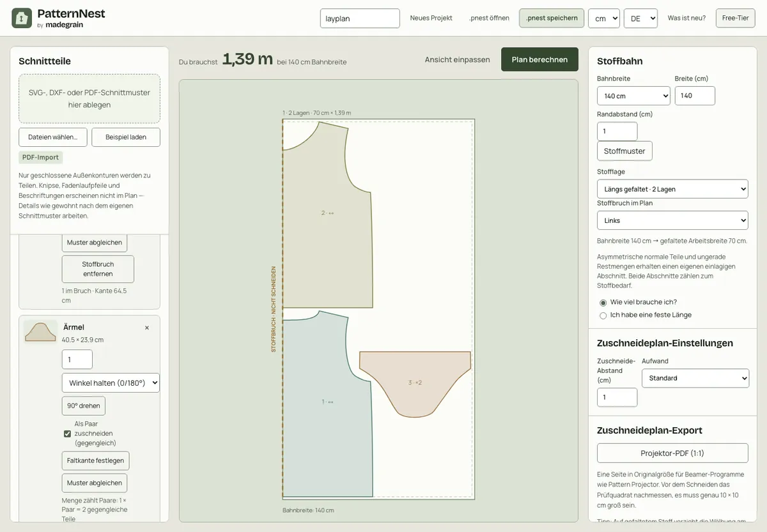Click Neues Projekt in top bar
Viewport: 767px width, 532px height.
point(431,18)
